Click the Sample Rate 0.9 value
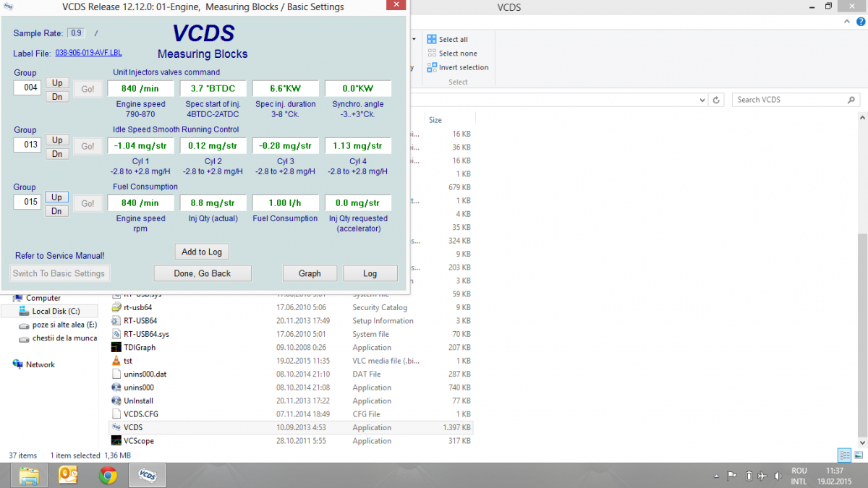The height and width of the screenshot is (488, 868). click(77, 33)
